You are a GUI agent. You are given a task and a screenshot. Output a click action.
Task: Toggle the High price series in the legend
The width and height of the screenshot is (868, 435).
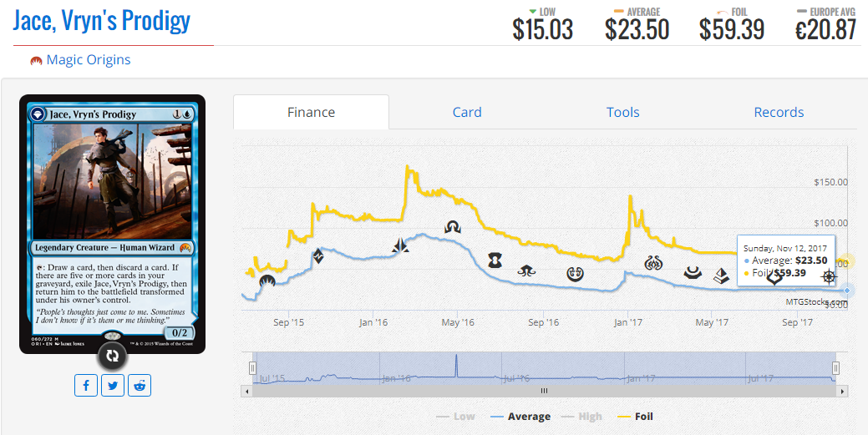tap(581, 416)
